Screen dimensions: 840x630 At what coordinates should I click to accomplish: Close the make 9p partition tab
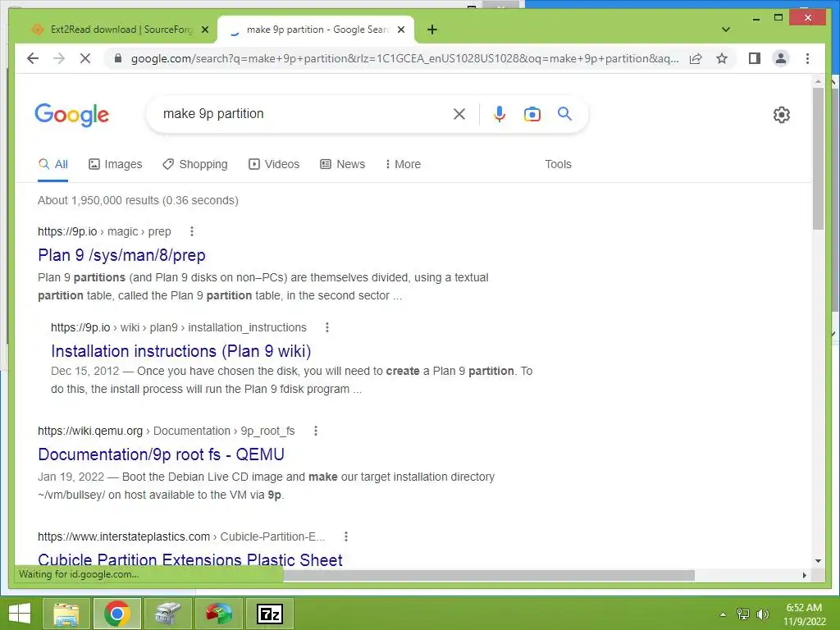pyautogui.click(x=400, y=30)
